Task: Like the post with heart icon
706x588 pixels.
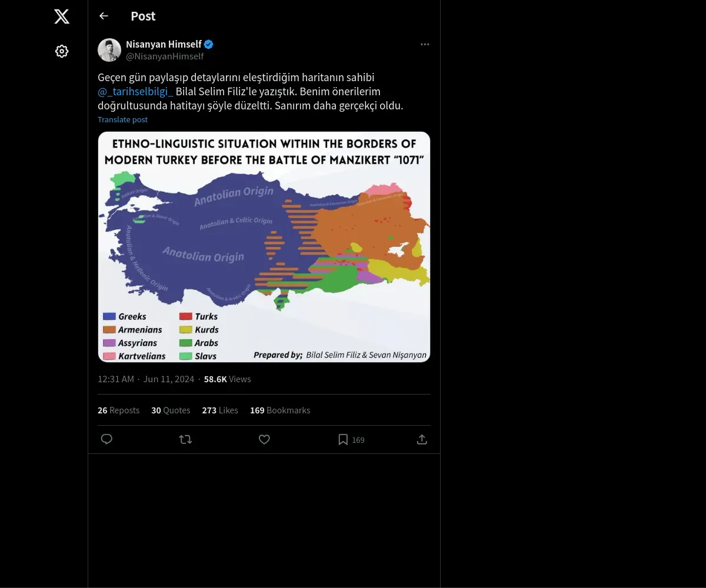Action: pos(264,439)
